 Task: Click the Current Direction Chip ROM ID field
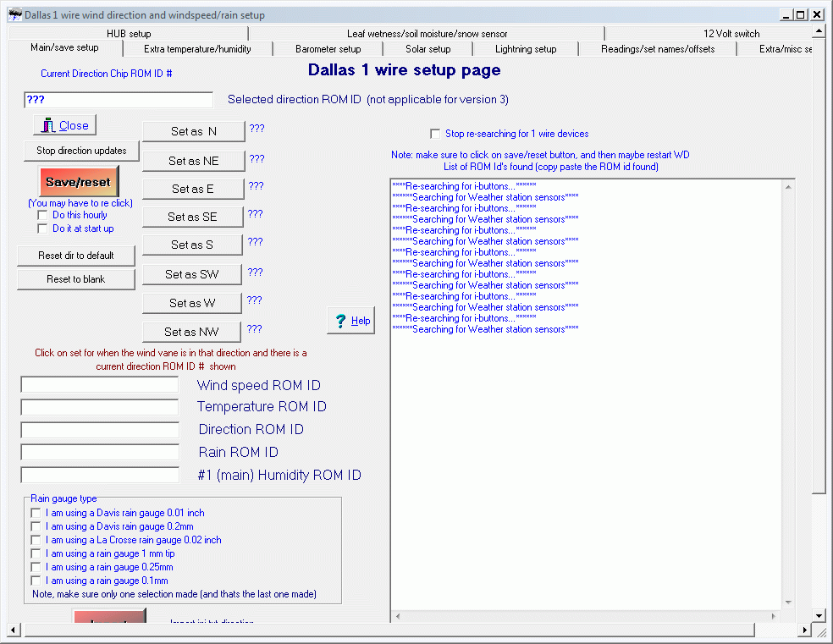(x=119, y=100)
